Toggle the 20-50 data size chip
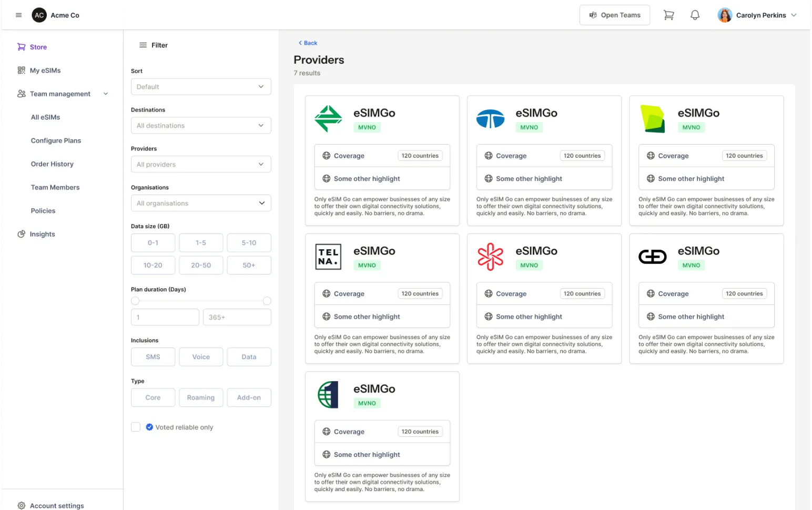 (x=201, y=266)
